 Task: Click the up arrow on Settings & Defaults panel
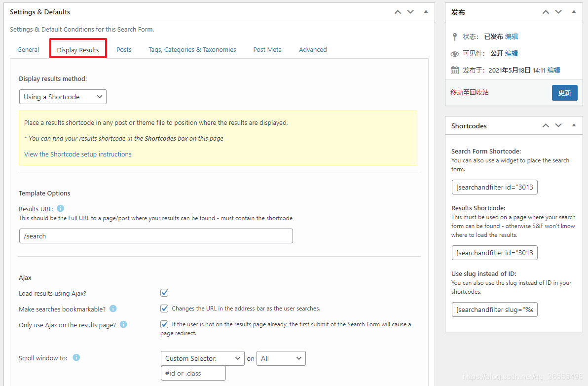click(x=398, y=11)
